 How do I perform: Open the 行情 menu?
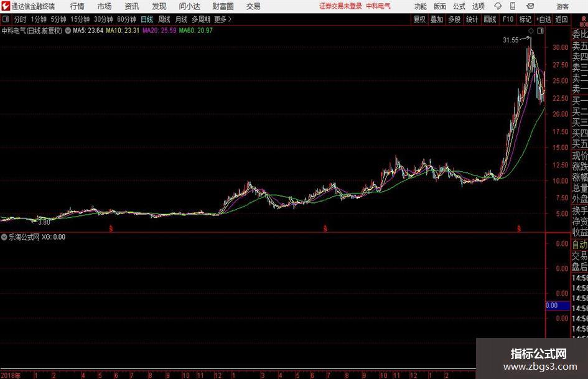coord(77,6)
